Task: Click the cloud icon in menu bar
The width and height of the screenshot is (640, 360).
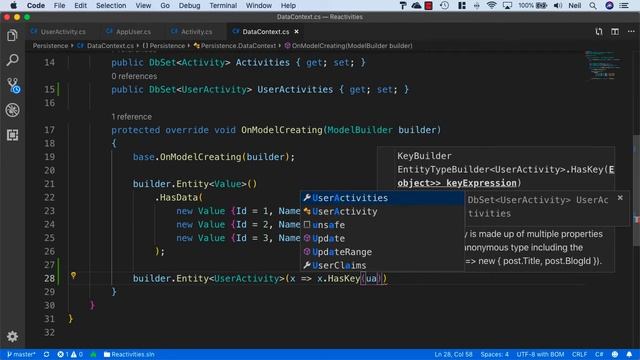Action: (x=416, y=5)
